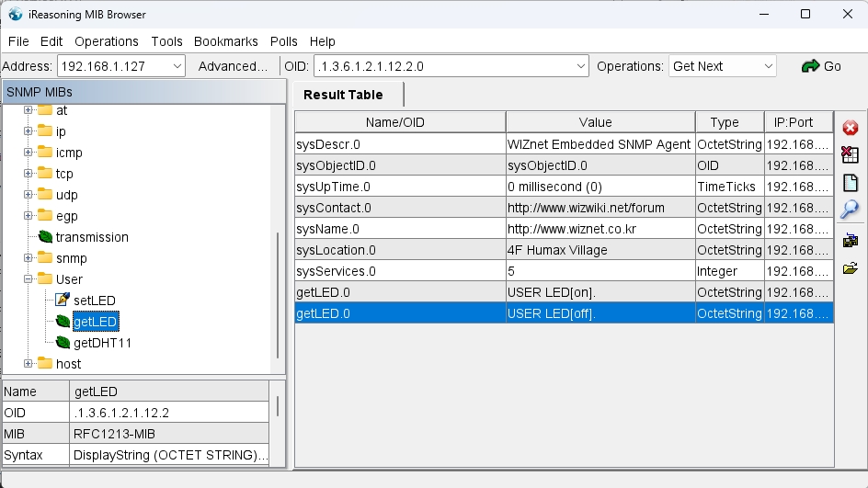Image resolution: width=868 pixels, height=488 pixels.
Task: Click the Advanced... button
Action: pos(233,66)
